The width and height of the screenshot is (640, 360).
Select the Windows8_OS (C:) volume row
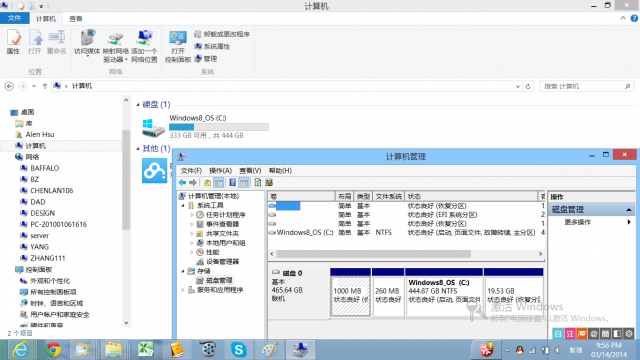click(x=406, y=233)
